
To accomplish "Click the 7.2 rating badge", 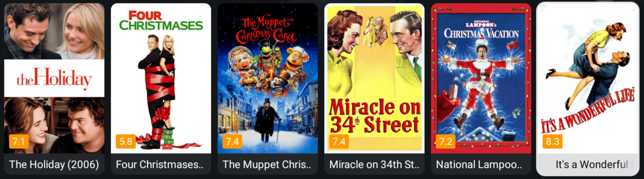I will click(446, 142).
